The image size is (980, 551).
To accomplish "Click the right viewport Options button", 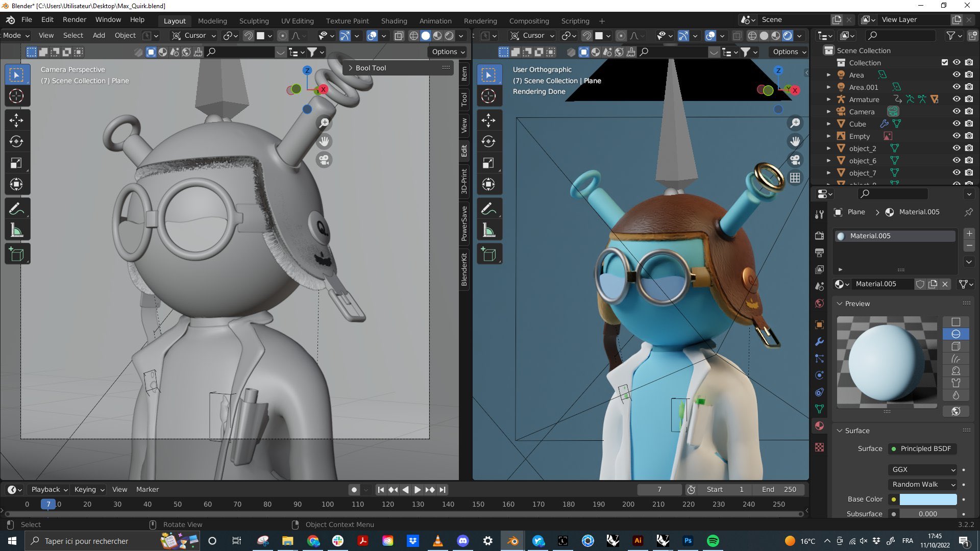I will click(789, 52).
